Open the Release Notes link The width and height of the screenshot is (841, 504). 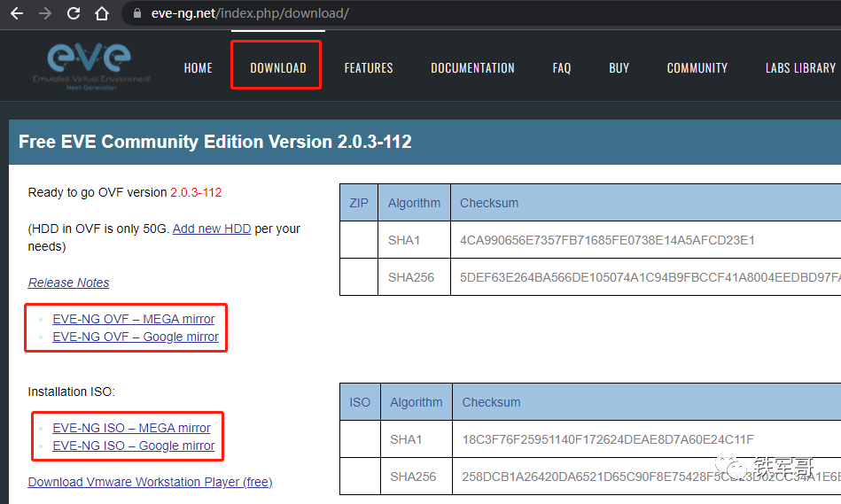68,283
